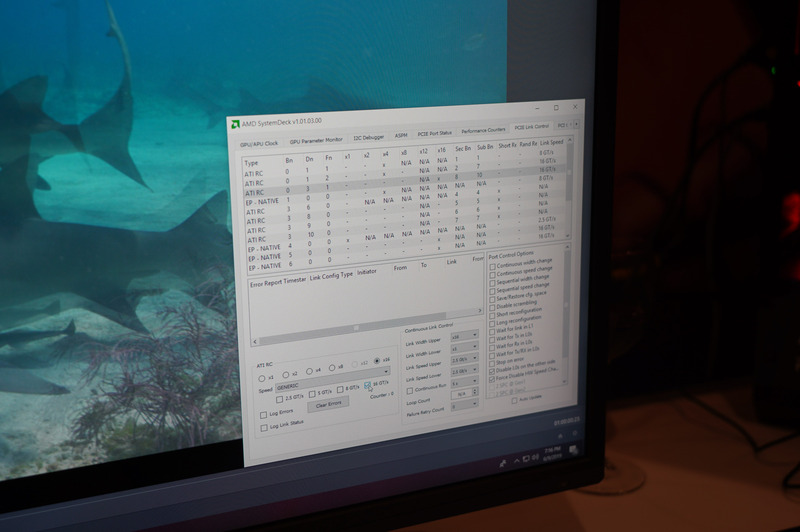Image resolution: width=800 pixels, height=532 pixels.
Task: Tick Wait for link in L1
Action: 492,332
